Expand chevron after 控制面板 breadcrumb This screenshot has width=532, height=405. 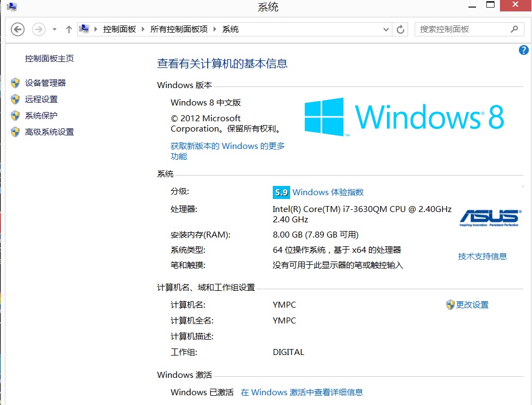coord(143,29)
